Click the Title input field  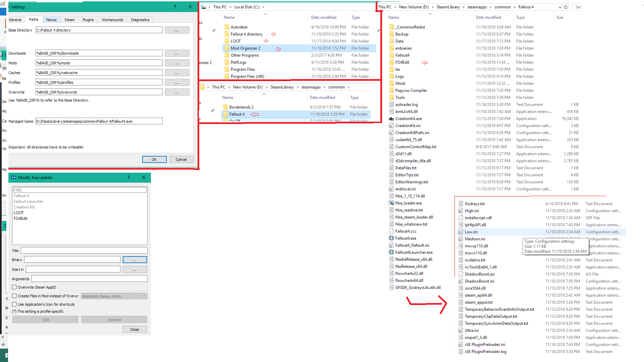(x=84, y=251)
